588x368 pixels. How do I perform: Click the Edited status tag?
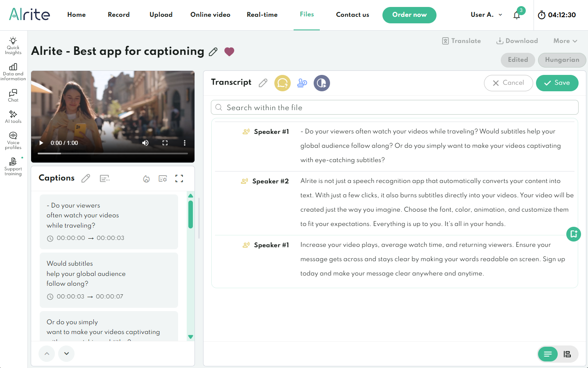(x=518, y=60)
